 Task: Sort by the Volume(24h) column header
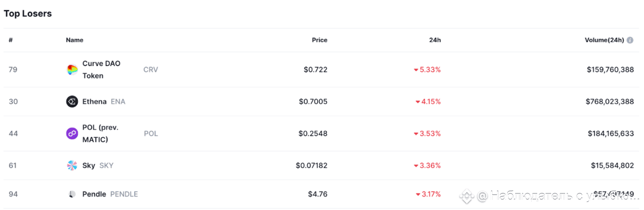[604, 40]
